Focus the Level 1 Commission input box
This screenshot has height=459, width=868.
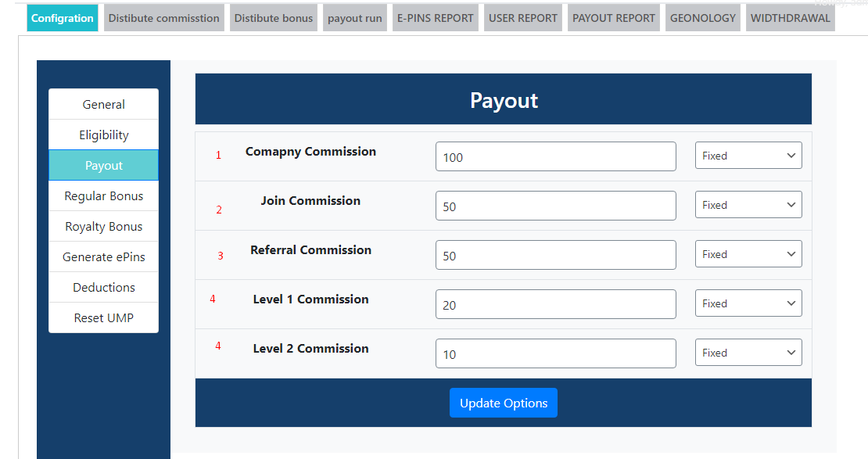[x=555, y=304]
